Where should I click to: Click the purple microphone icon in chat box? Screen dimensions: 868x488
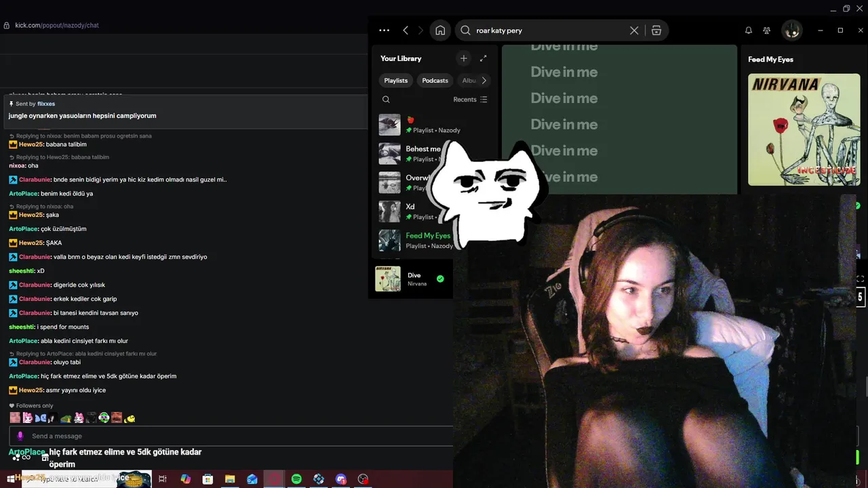point(20,436)
